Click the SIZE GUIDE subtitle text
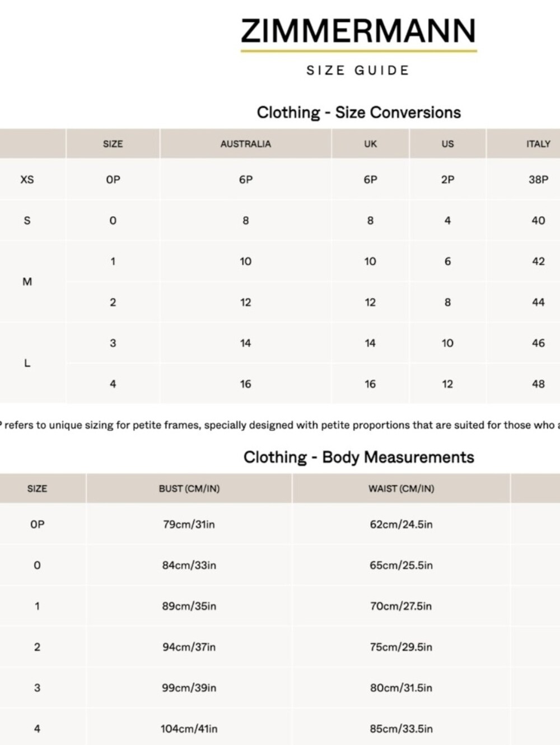Viewport: 560px width, 745px height. coord(358,71)
